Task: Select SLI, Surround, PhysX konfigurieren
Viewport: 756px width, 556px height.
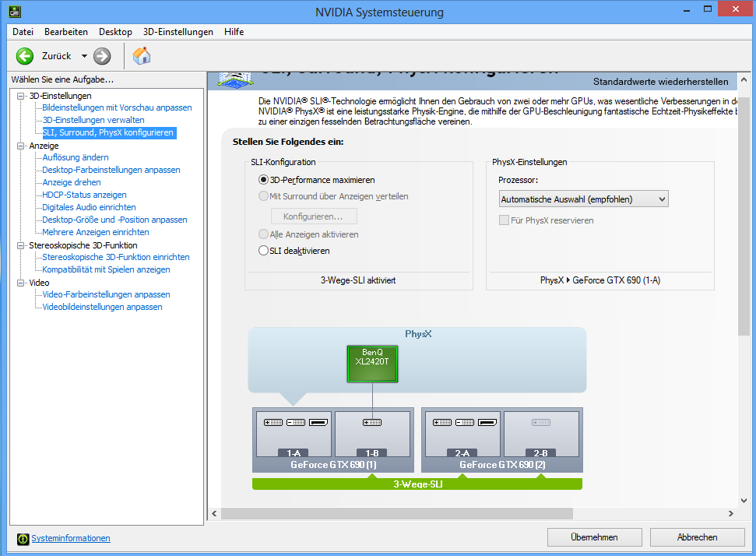Action: coord(109,132)
